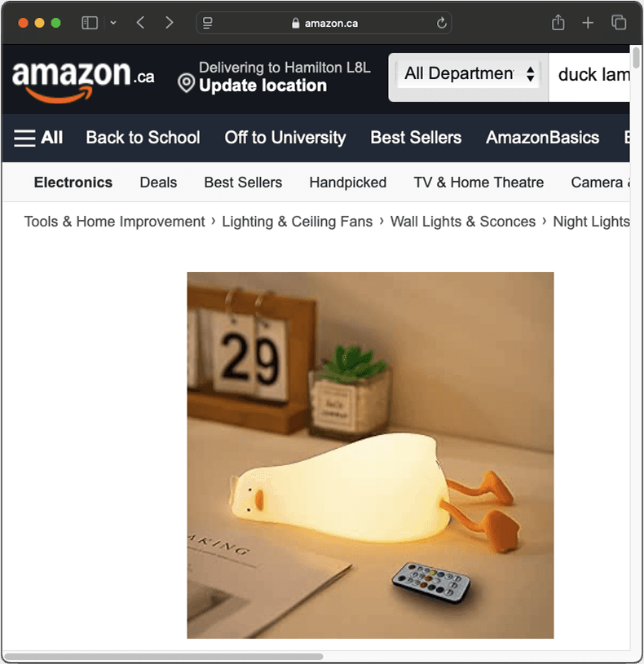Open a new tab with plus icon
The image size is (644, 664).
coord(588,23)
